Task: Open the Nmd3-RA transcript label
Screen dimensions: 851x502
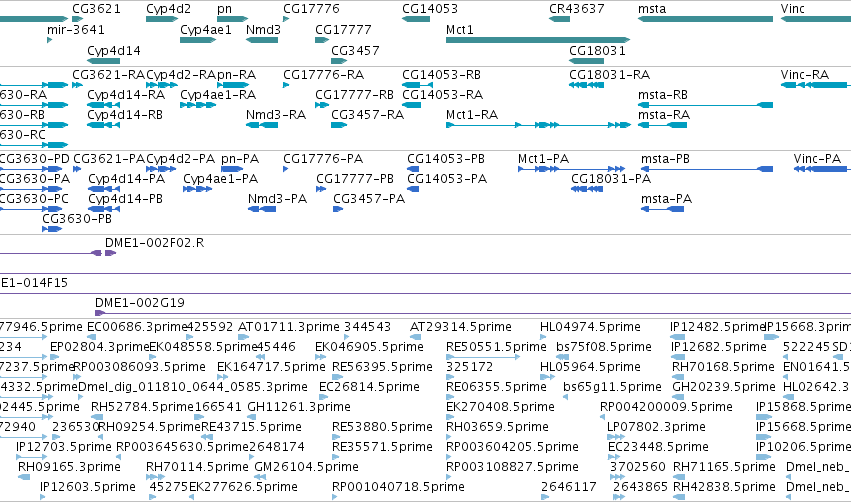Action: (x=276, y=115)
